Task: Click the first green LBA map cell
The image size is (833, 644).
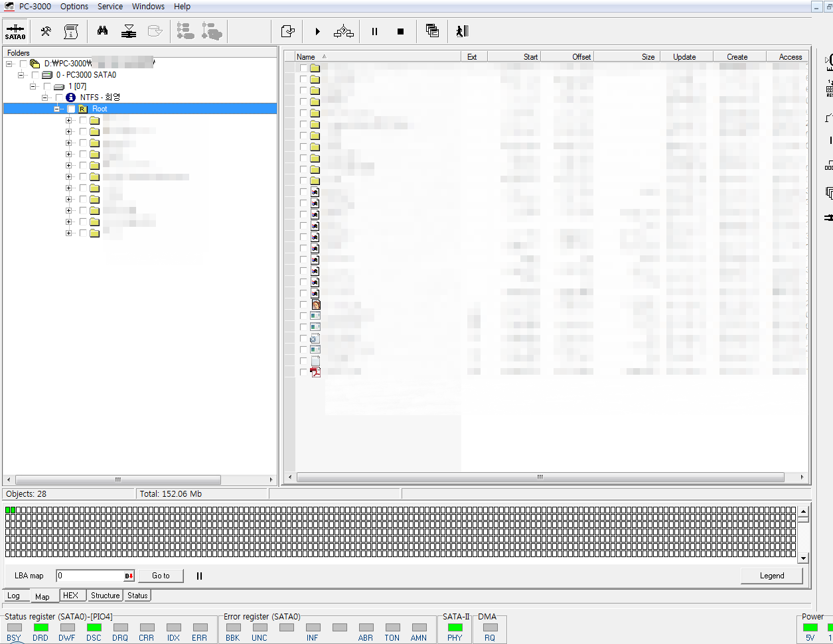Action: (8, 510)
